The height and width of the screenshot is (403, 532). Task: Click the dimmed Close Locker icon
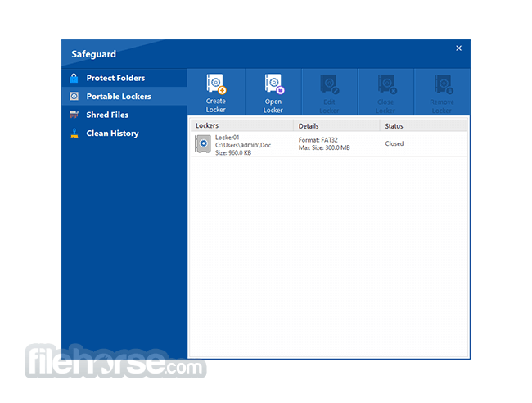pos(387,84)
